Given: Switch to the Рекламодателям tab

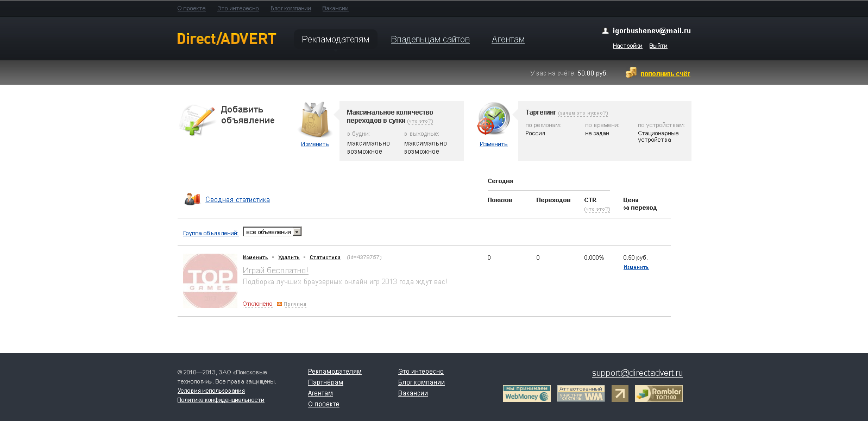Looking at the screenshot, I should [336, 39].
